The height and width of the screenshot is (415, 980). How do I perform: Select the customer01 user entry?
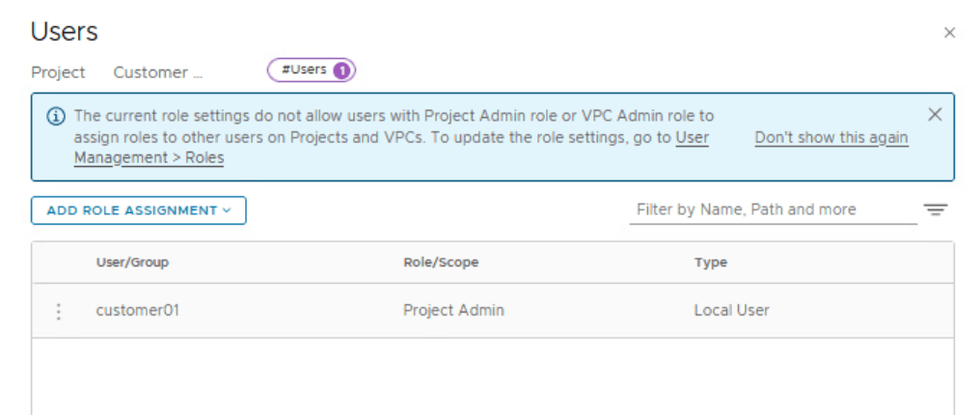(137, 311)
